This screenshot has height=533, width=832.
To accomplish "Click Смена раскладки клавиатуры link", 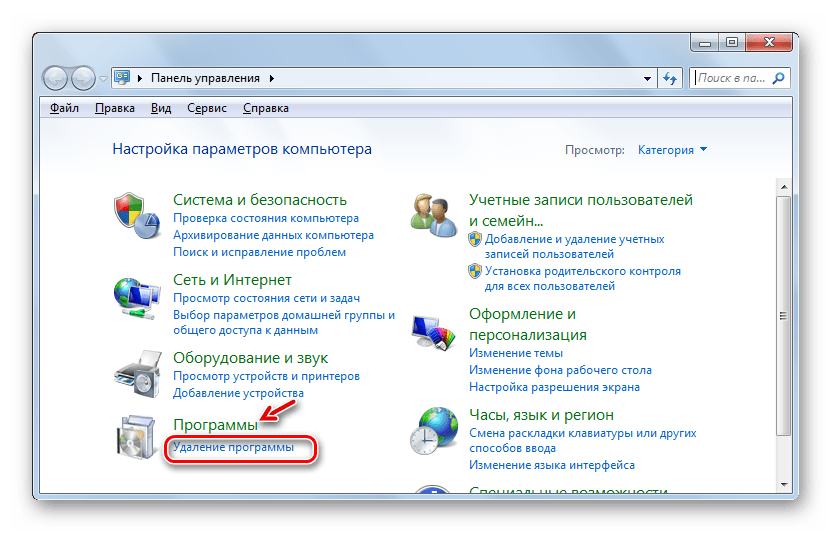I will tap(583, 441).
